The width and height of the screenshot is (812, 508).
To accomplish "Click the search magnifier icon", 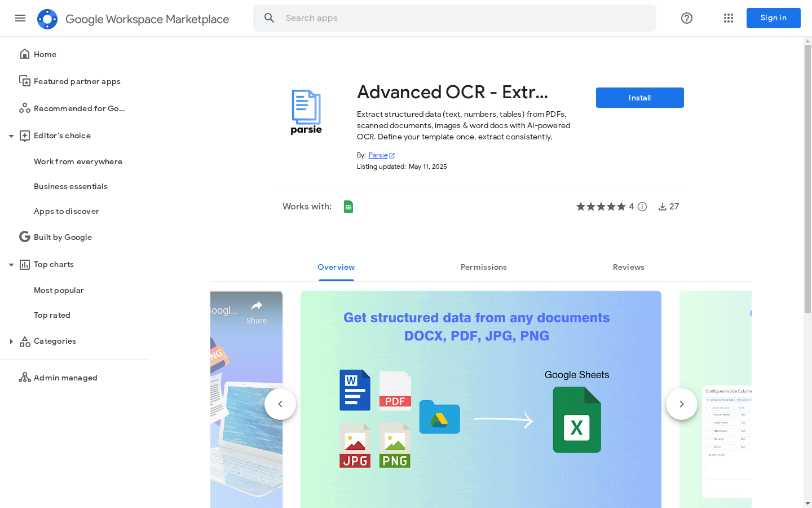I will (x=270, y=18).
